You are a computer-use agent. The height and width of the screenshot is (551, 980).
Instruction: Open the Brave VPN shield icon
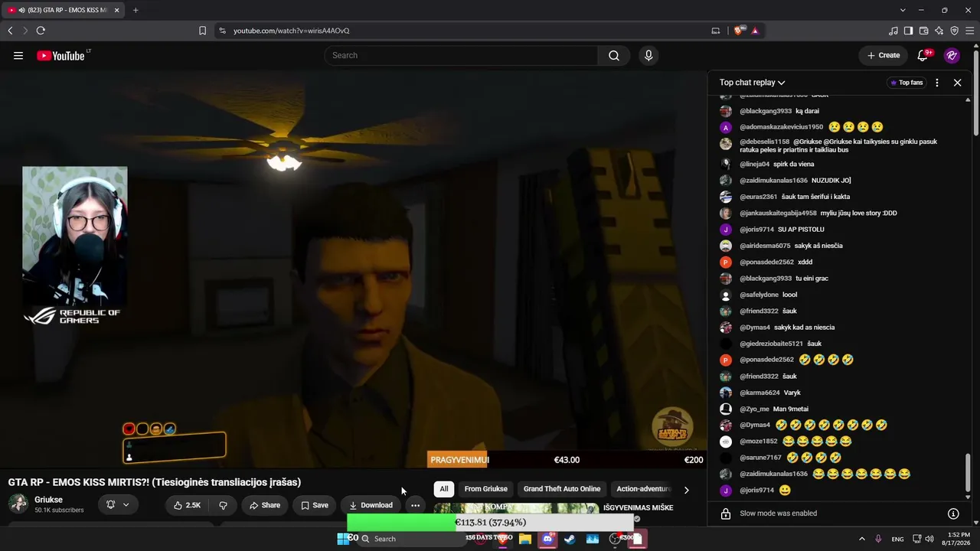(x=954, y=31)
